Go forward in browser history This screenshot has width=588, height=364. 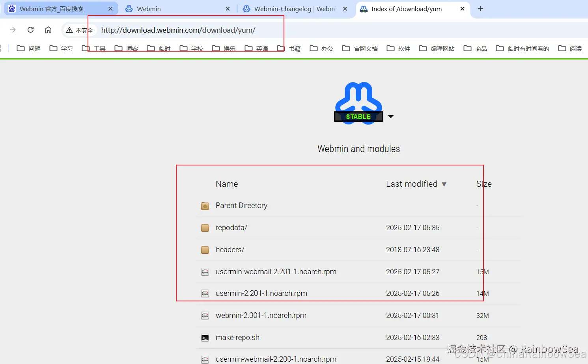[x=13, y=30]
